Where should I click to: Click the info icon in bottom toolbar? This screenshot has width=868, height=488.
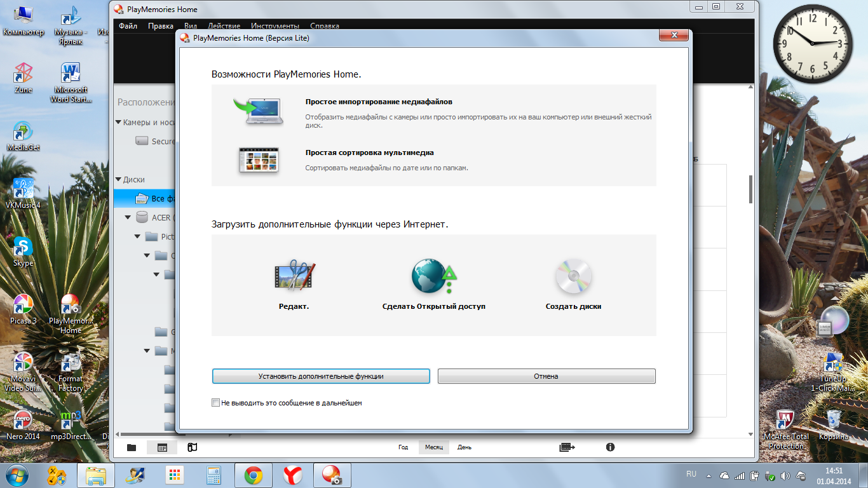click(x=610, y=447)
